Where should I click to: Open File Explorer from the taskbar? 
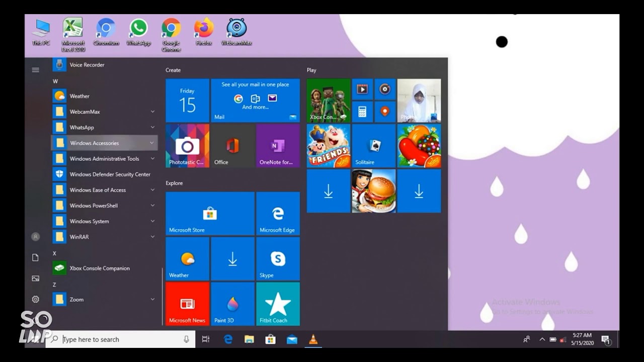coord(249,339)
